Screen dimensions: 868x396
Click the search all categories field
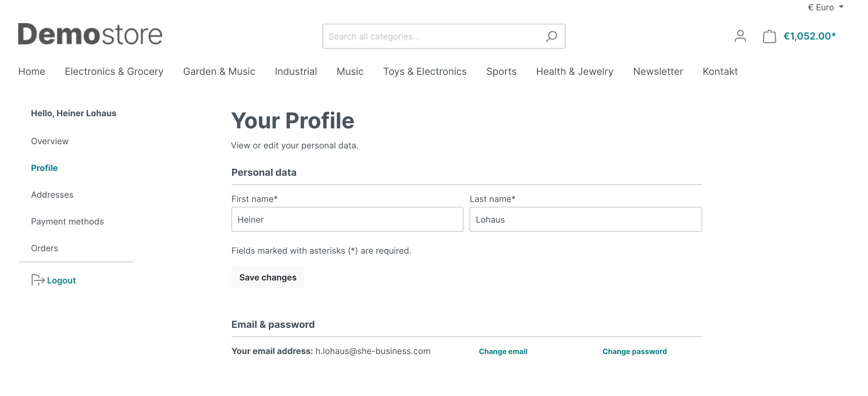[x=443, y=36]
